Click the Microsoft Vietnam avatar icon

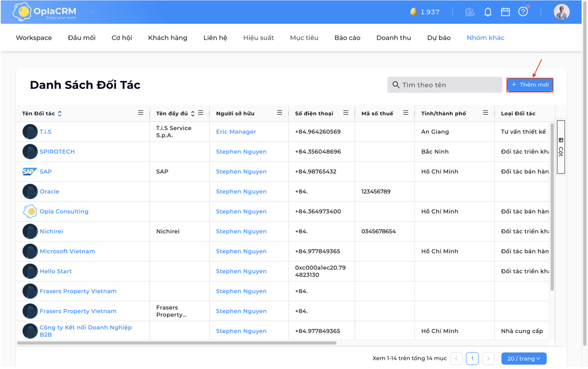pos(30,251)
